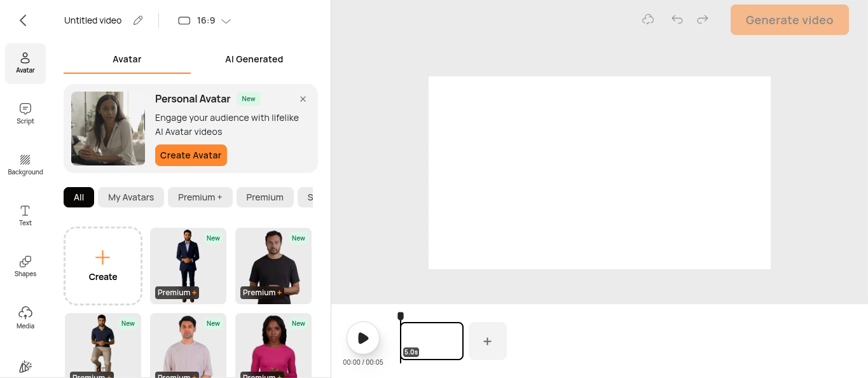
Task: Add a new scene with plus button
Action: click(488, 341)
